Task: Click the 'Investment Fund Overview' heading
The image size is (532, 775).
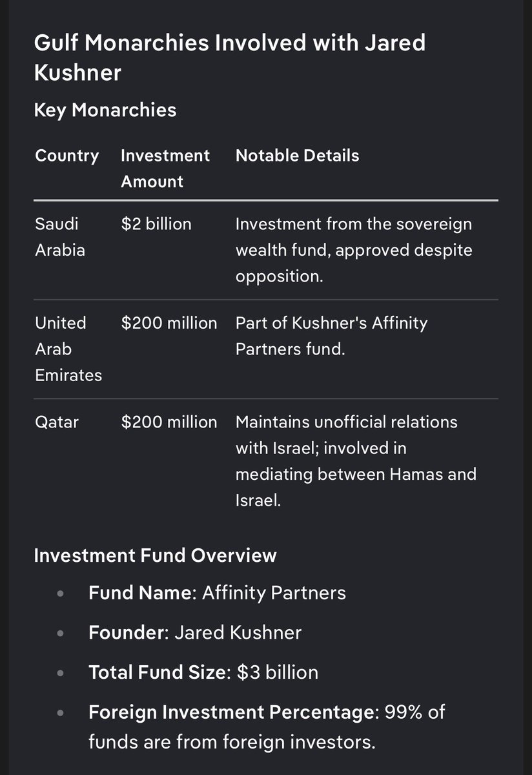Action: tap(155, 555)
